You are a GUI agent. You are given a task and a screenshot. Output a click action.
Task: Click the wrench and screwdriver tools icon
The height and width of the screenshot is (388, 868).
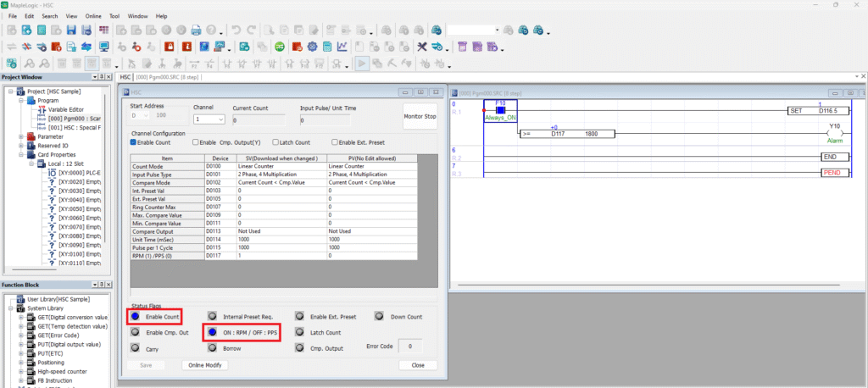(x=422, y=47)
